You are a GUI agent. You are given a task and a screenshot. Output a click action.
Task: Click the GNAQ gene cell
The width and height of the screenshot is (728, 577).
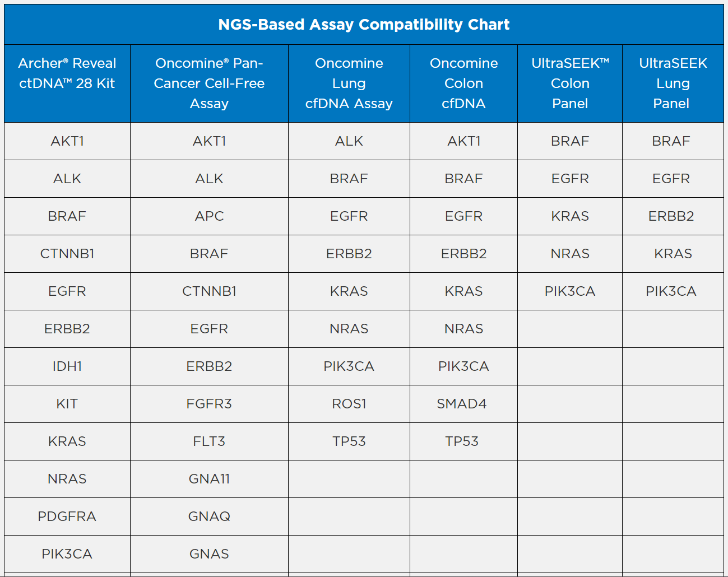[x=209, y=516]
